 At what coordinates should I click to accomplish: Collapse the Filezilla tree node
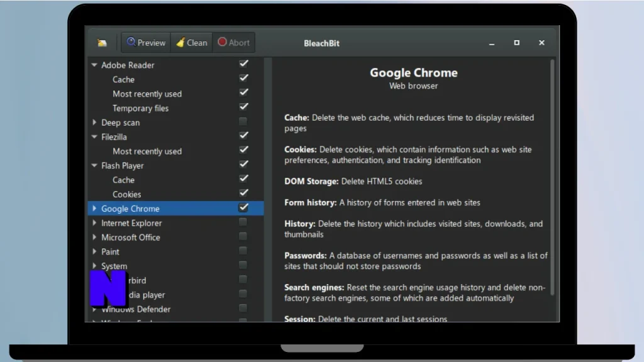tap(94, 136)
